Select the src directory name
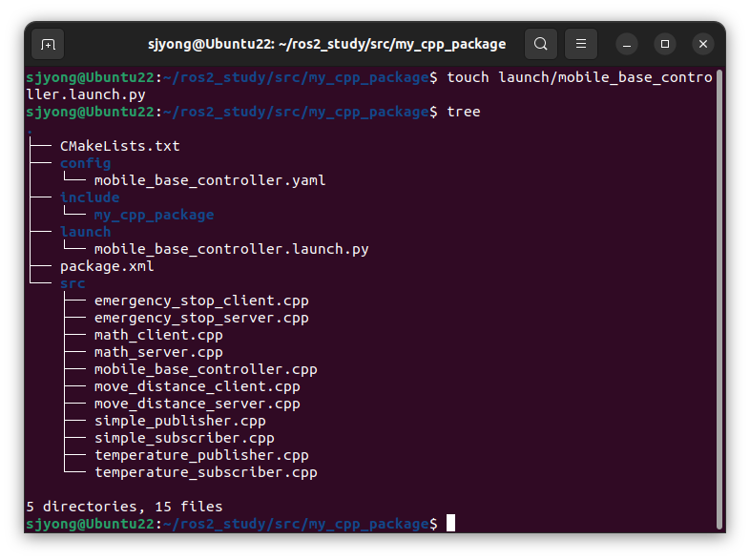 click(73, 283)
